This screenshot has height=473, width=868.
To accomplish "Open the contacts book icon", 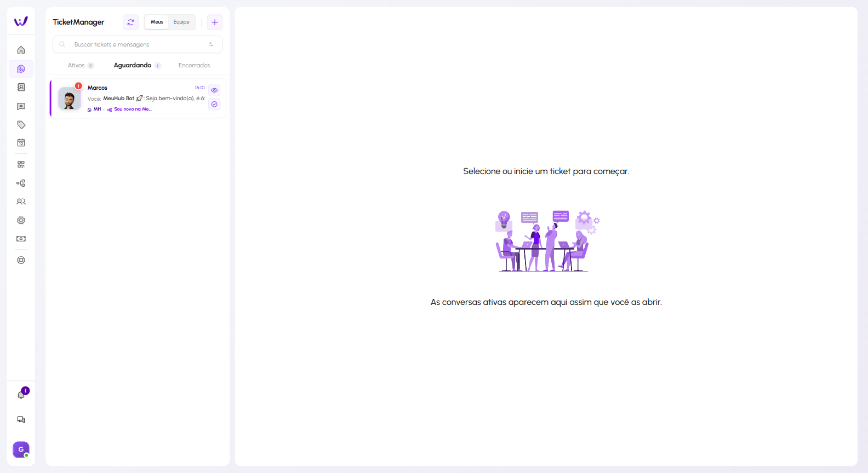I will (21, 88).
